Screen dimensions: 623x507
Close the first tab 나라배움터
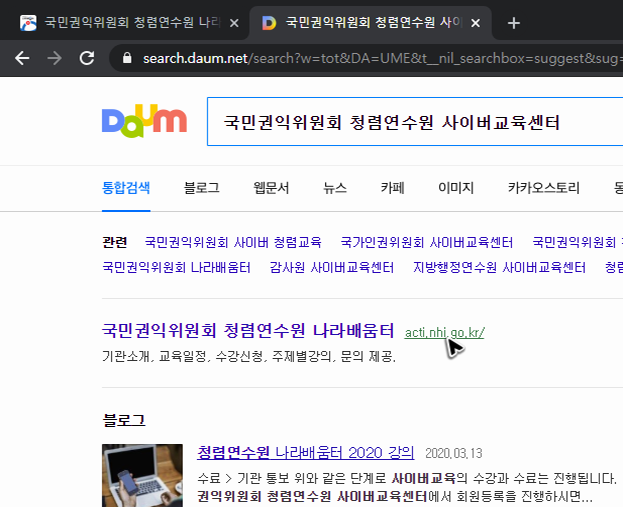234,23
